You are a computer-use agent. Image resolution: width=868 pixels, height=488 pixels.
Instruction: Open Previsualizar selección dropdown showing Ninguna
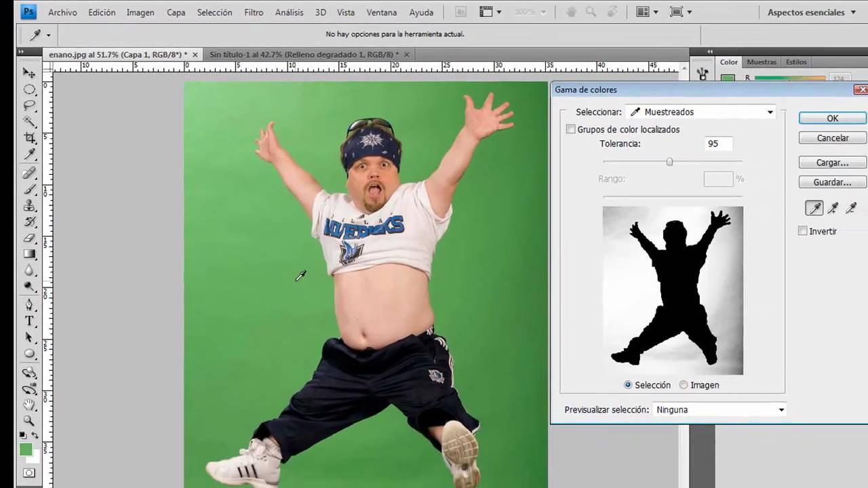tap(719, 409)
